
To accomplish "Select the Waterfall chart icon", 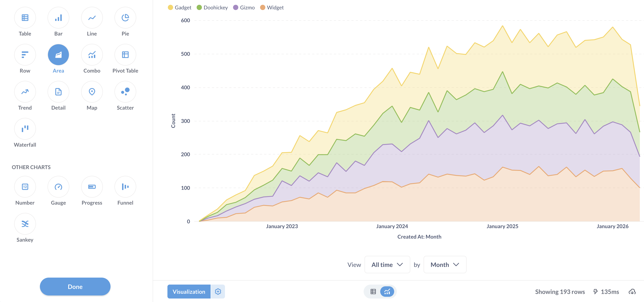I will [x=25, y=128].
